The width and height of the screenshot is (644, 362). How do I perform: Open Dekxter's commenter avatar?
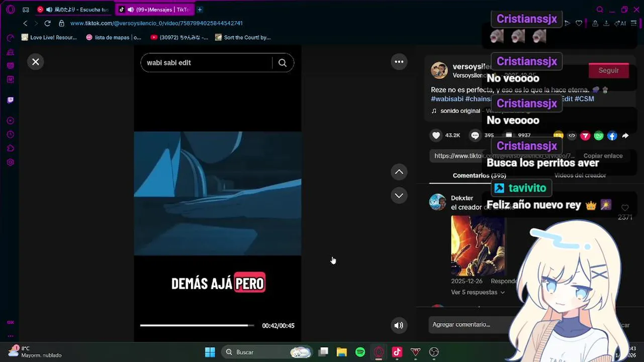437,202
